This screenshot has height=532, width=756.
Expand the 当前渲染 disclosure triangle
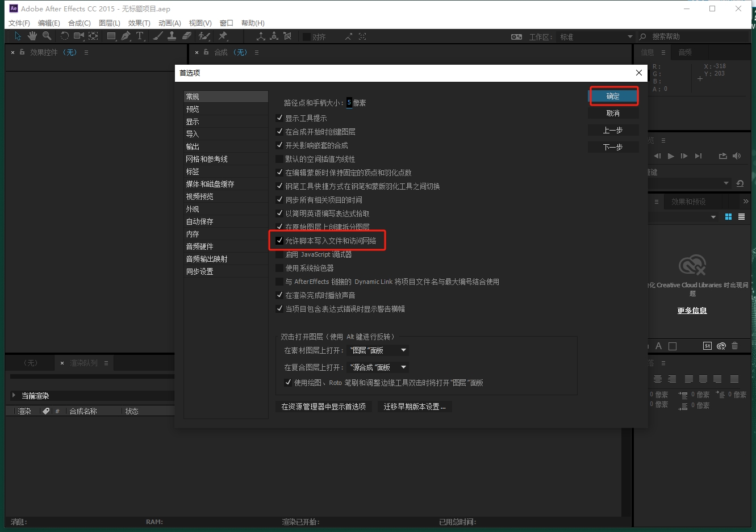(14, 395)
